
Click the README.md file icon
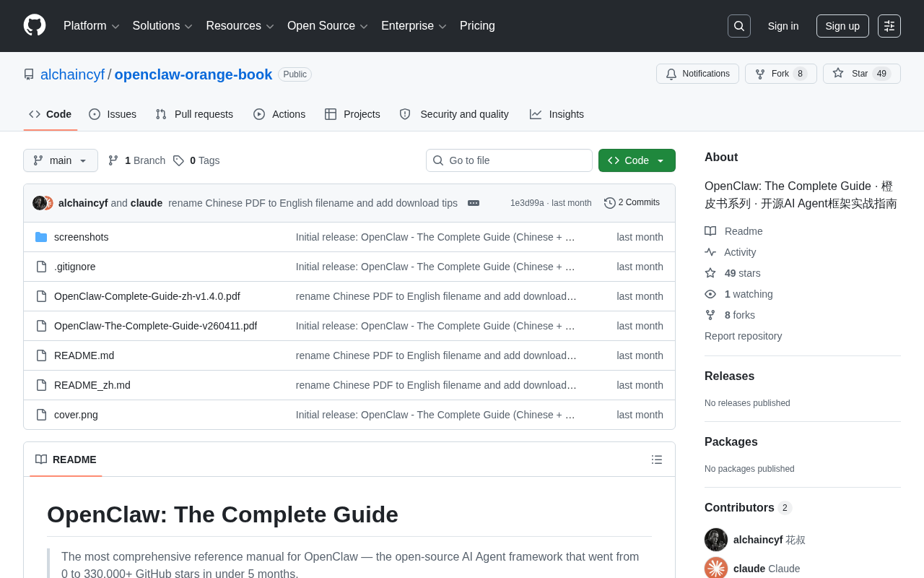(x=41, y=355)
